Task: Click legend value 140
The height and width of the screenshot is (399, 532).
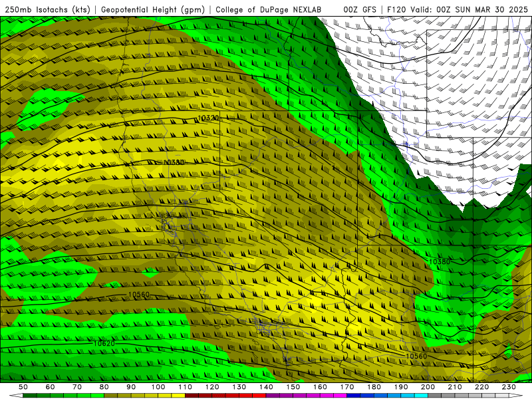Action: tap(266, 387)
